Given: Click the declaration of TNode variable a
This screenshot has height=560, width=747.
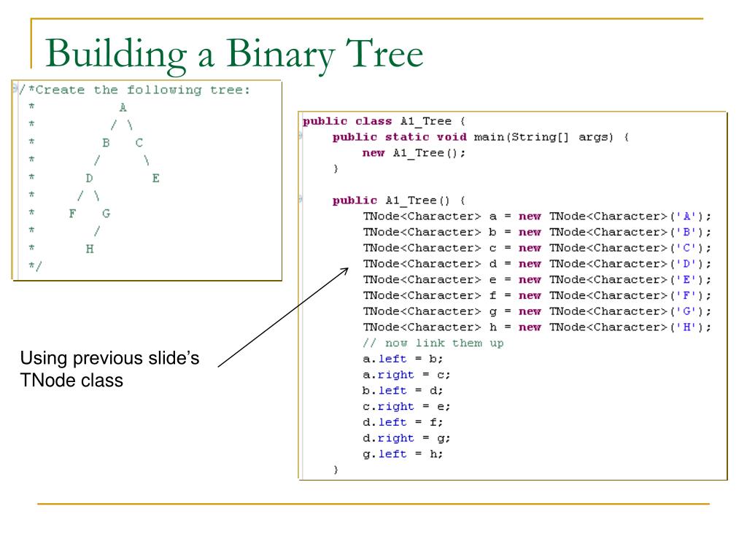Looking at the screenshot, I should [537, 216].
